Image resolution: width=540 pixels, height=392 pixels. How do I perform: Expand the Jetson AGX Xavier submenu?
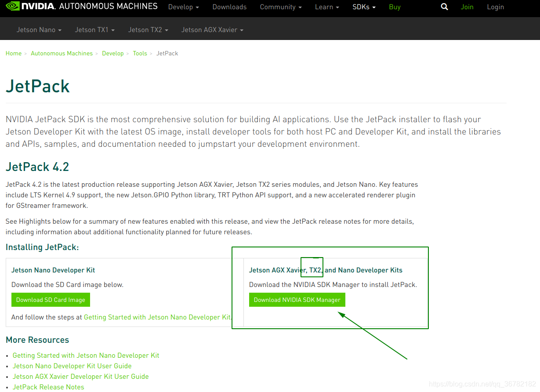click(212, 30)
